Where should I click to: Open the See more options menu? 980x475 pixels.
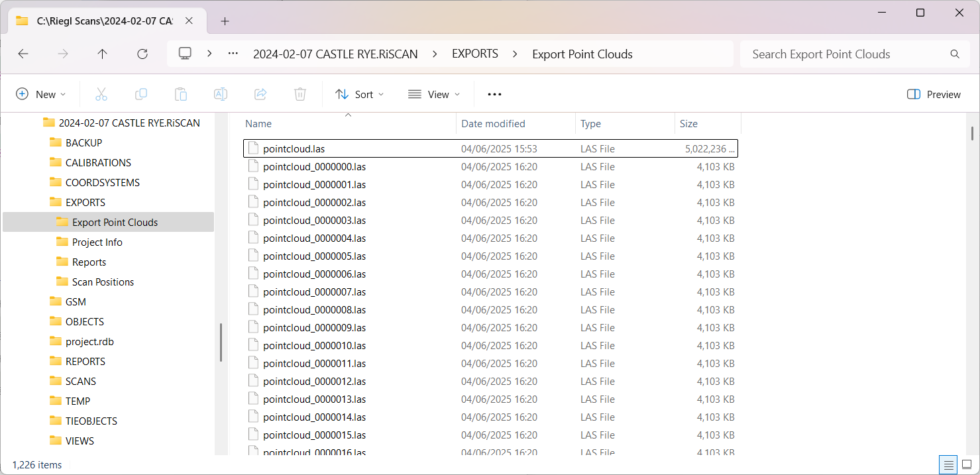(494, 94)
